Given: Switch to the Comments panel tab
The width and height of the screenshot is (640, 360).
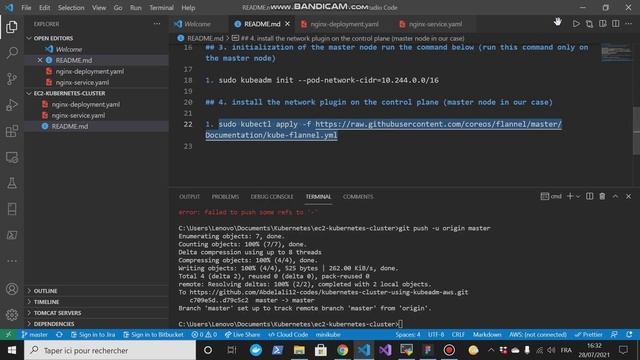Looking at the screenshot, I should [358, 196].
